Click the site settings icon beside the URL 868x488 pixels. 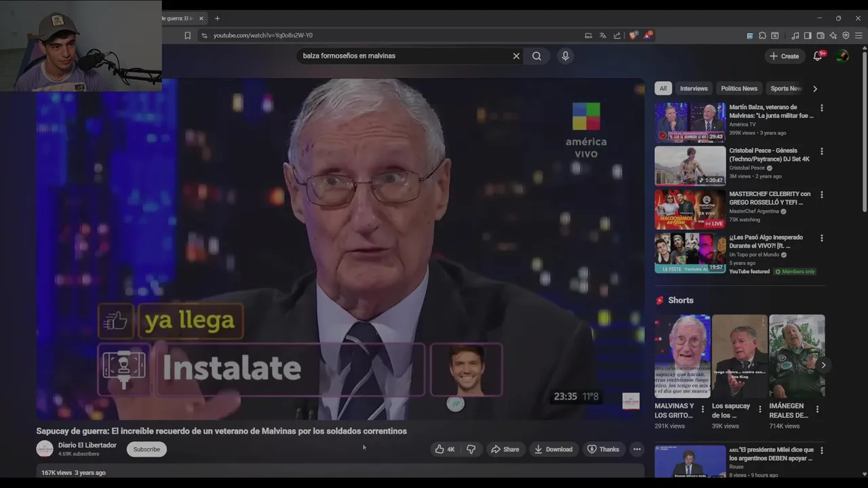[204, 35]
